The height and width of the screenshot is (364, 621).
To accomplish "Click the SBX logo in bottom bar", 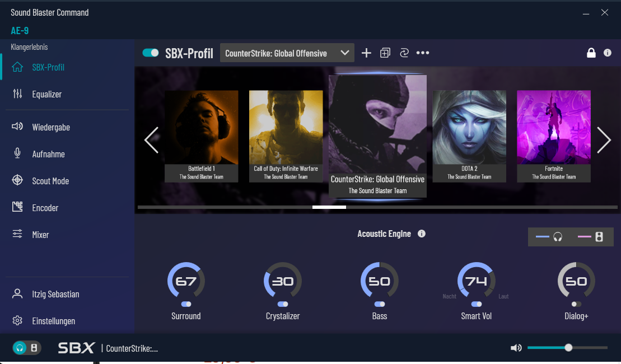I will tap(76, 348).
